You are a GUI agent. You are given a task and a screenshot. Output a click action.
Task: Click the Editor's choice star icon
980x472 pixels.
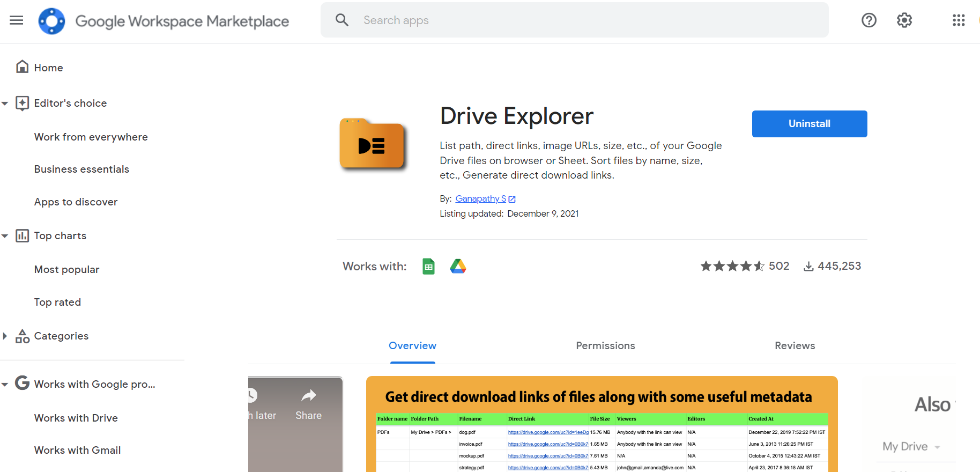(23, 103)
